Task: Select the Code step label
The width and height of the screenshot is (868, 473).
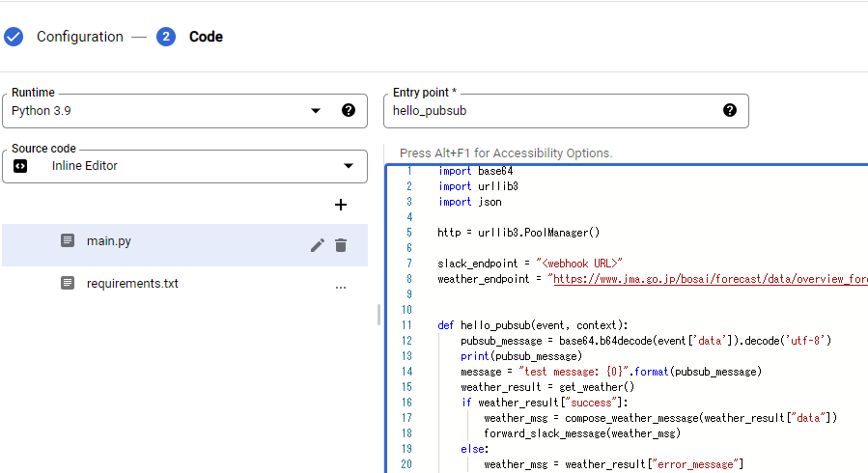Action: pyautogui.click(x=206, y=37)
